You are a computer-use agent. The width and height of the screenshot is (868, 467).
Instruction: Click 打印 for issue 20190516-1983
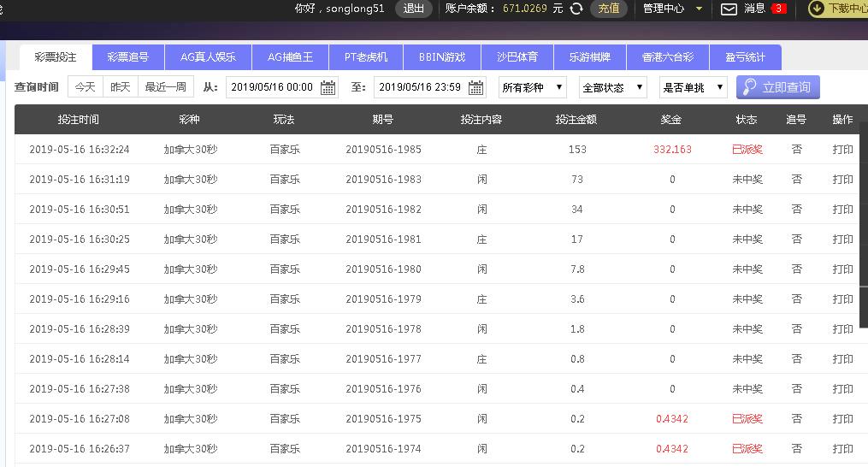point(842,180)
